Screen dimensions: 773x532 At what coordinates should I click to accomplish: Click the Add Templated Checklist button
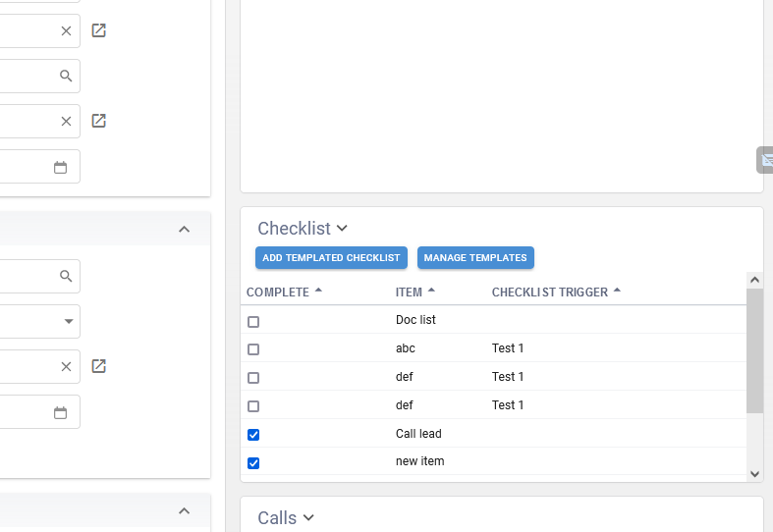[331, 258]
